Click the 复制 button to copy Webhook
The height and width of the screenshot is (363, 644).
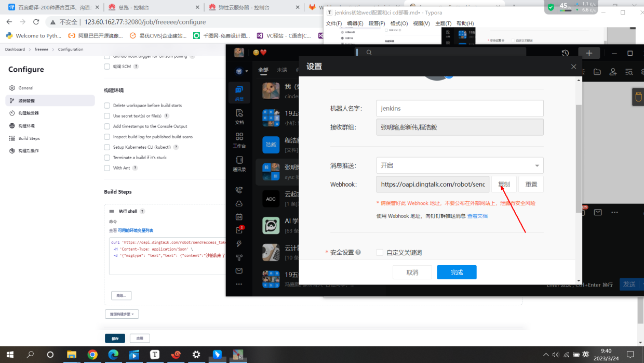504,184
